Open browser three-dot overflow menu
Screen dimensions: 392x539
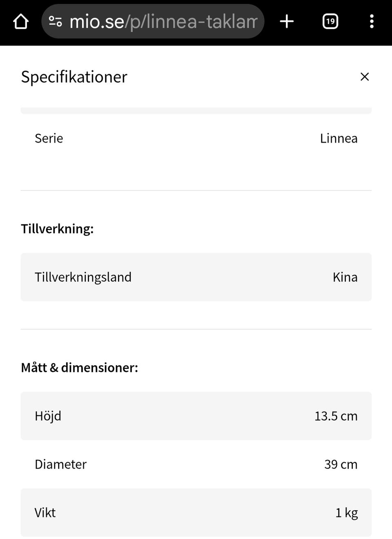pyautogui.click(x=371, y=21)
